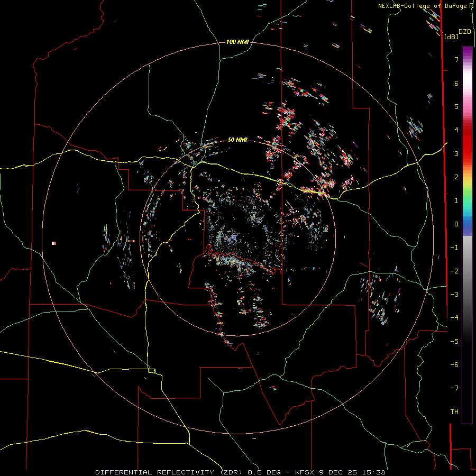Click the '-2' value on the color scale

coord(454,271)
